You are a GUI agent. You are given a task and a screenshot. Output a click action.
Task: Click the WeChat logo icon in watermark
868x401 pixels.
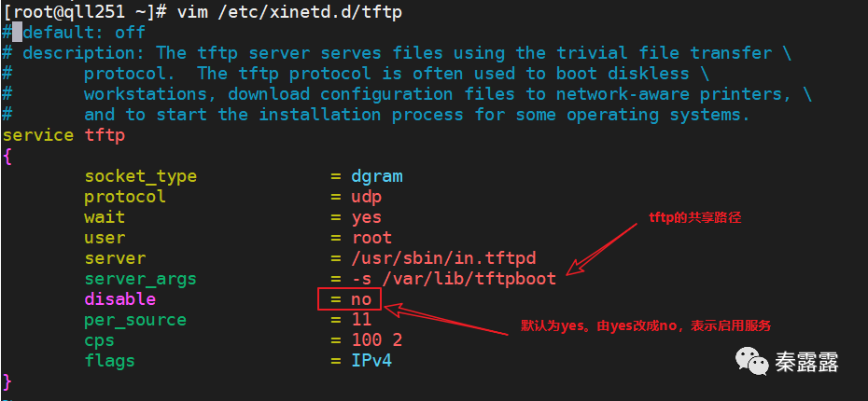coord(752,361)
